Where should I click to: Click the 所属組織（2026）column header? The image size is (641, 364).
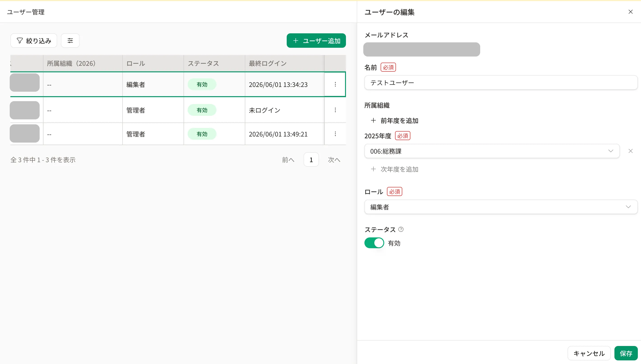click(x=83, y=63)
